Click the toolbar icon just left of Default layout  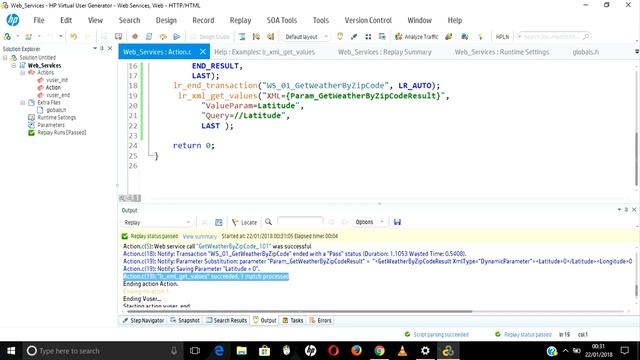(270, 37)
